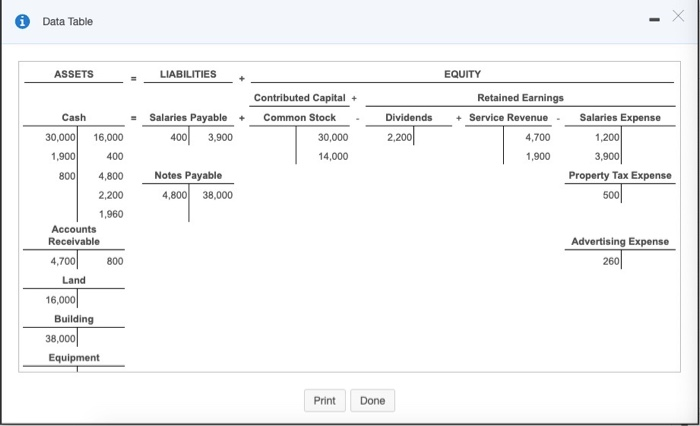Select the 3,900 credit in Salaries Payable
700x426 pixels.
(x=220, y=137)
